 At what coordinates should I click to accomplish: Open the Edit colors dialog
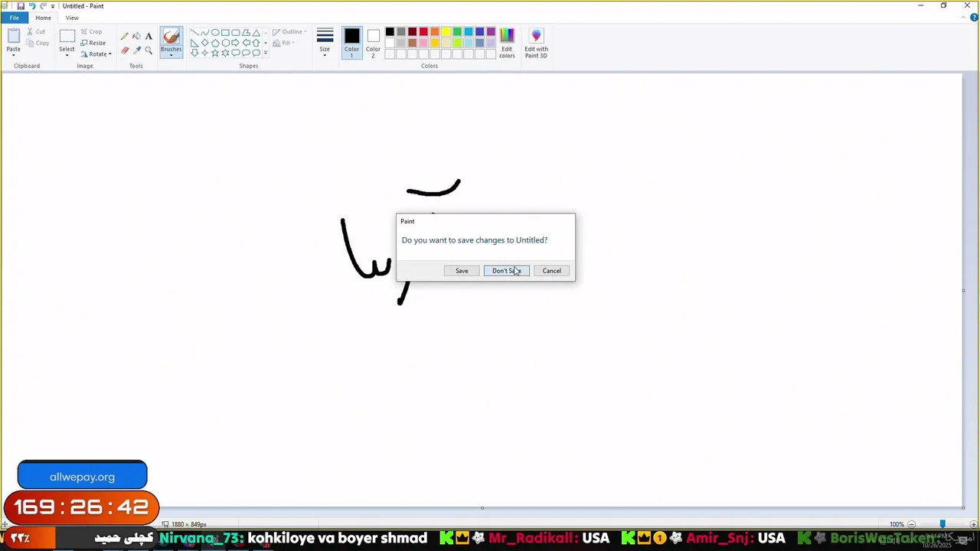click(x=507, y=43)
